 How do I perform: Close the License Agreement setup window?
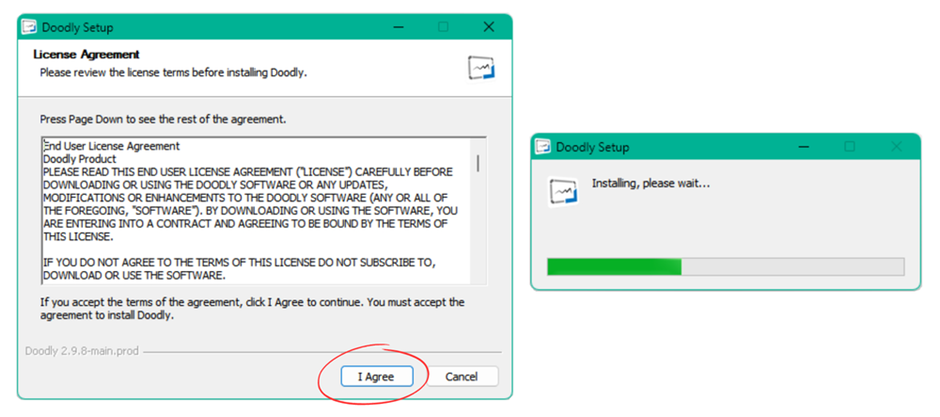(x=488, y=27)
